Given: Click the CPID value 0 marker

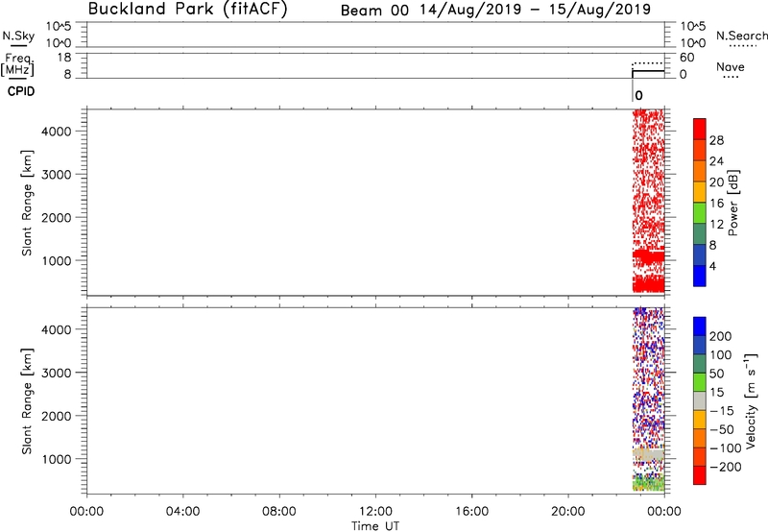Looking at the screenshot, I should coord(638,95).
